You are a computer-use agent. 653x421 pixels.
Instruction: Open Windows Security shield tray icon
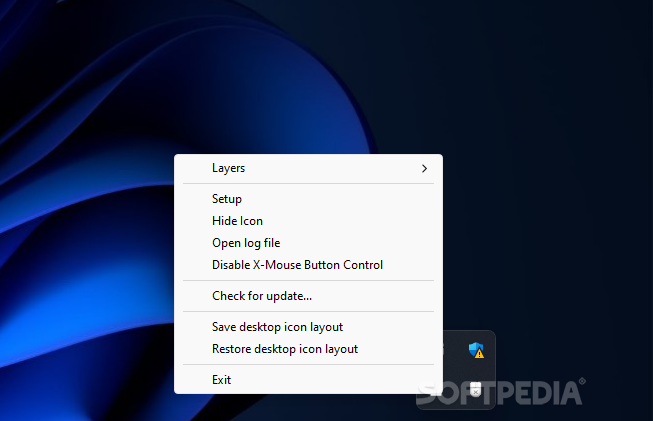(x=476, y=350)
